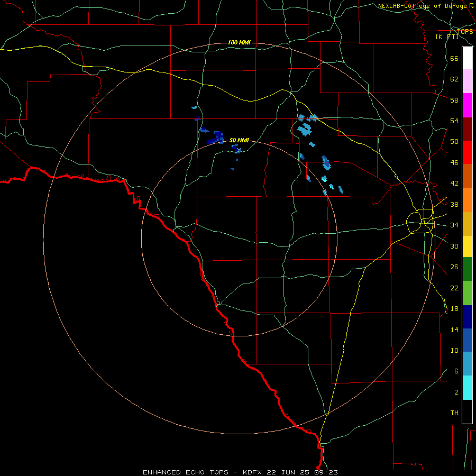This screenshot has width=476, height=476.
Task: Click the NEXLAB-College of DuPage text
Action: tap(423, 6)
